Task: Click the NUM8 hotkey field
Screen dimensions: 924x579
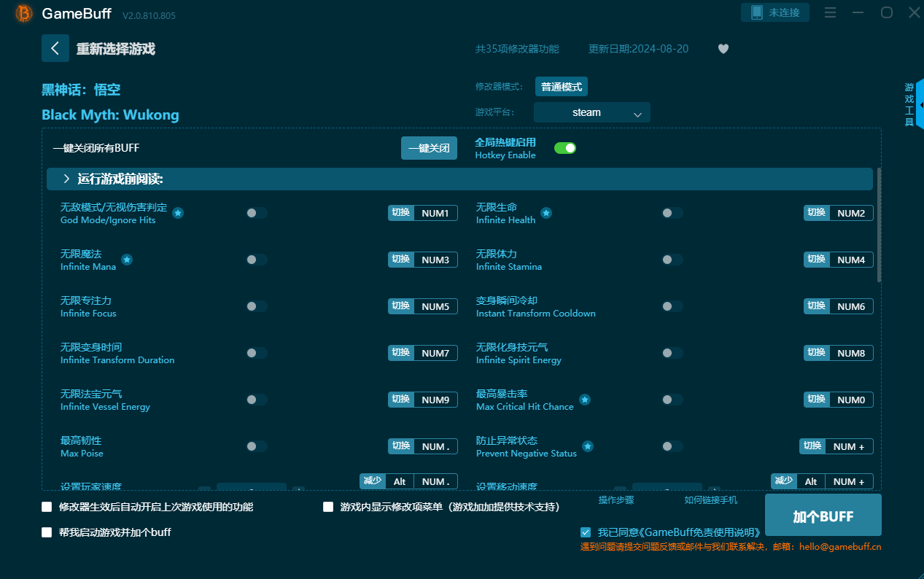Action: [851, 353]
